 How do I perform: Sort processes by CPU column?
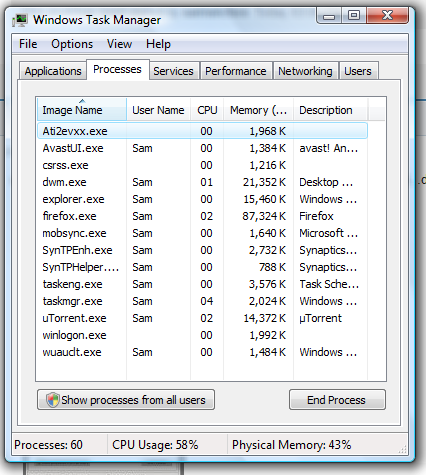click(x=207, y=110)
